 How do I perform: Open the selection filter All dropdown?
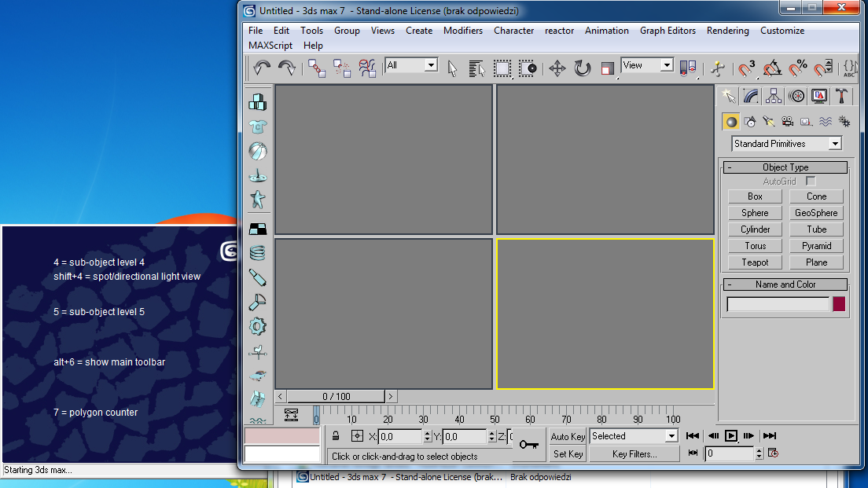click(411, 65)
